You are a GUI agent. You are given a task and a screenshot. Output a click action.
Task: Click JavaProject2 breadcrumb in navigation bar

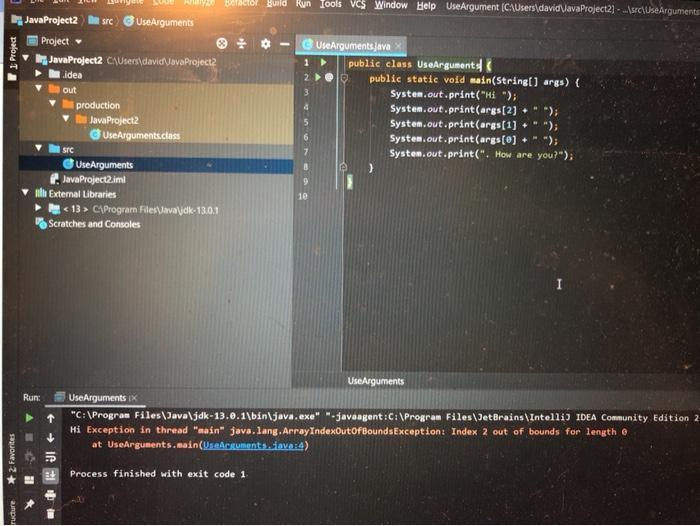45,20
